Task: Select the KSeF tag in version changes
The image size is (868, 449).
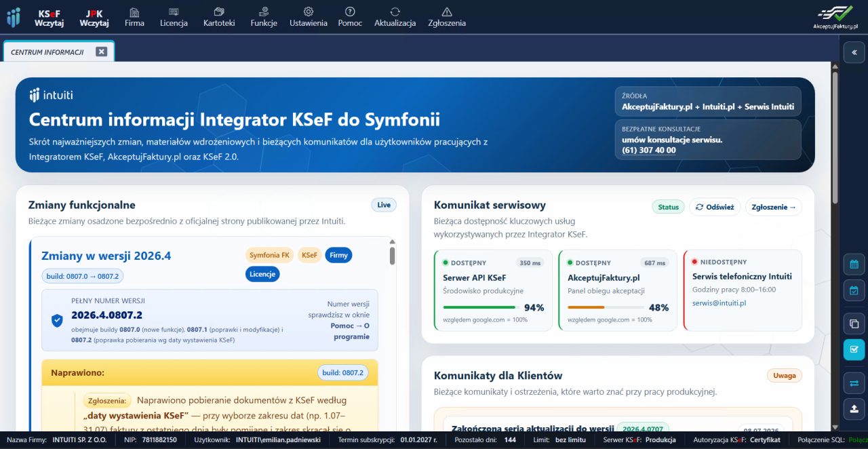Action: click(x=309, y=255)
